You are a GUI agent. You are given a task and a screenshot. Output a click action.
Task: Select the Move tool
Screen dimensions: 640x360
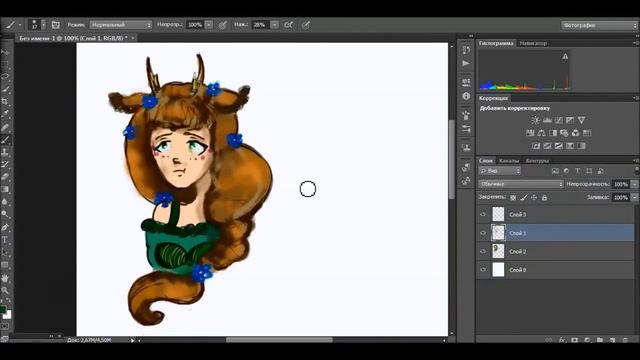(5, 52)
